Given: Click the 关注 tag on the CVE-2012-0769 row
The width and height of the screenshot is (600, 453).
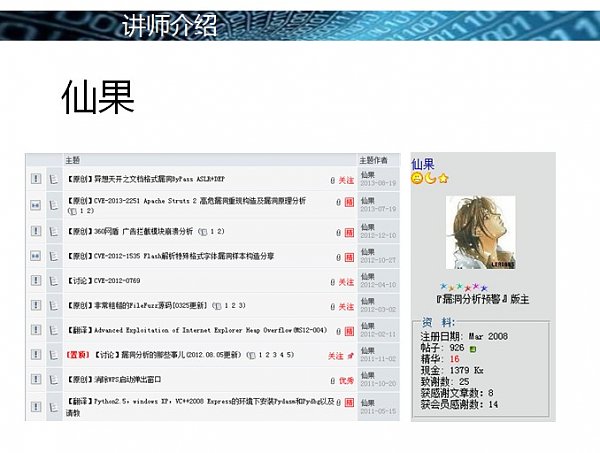Looking at the screenshot, I should tap(346, 282).
